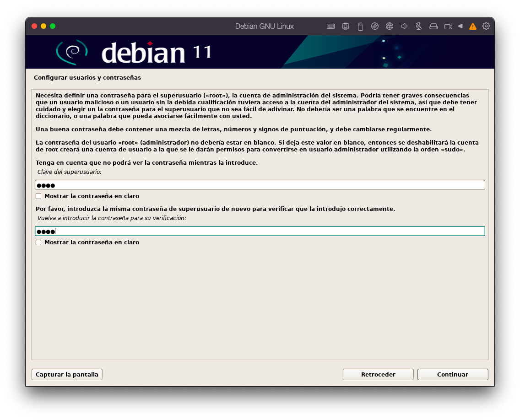Click the speaker sound icon
520x420 pixels.
coord(404,26)
